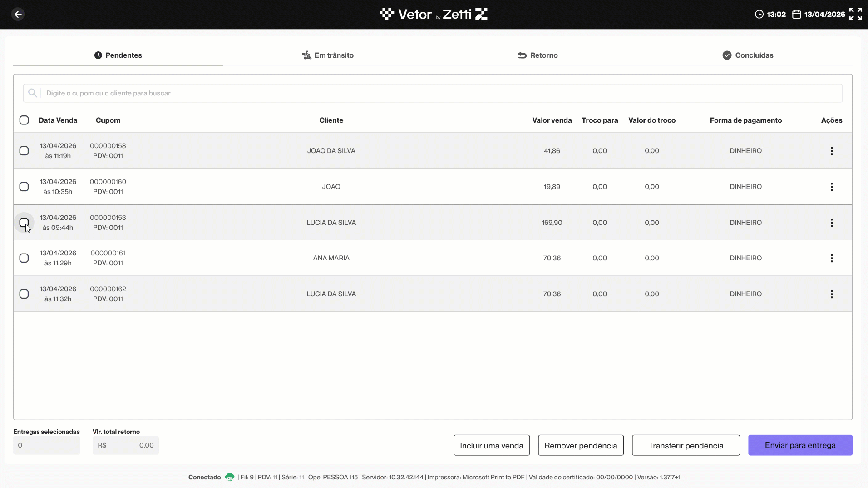Click the clock time icon
The width and height of the screenshot is (868, 488).
pos(759,14)
